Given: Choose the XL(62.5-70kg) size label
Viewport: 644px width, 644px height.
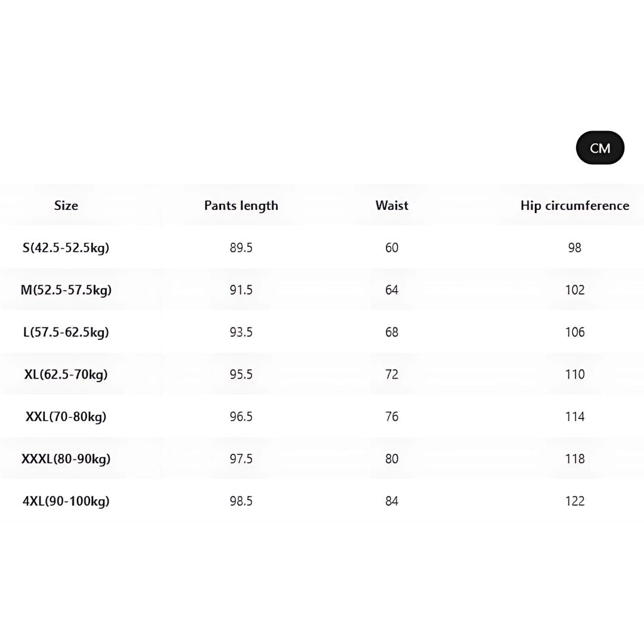Looking at the screenshot, I should click(66, 374).
